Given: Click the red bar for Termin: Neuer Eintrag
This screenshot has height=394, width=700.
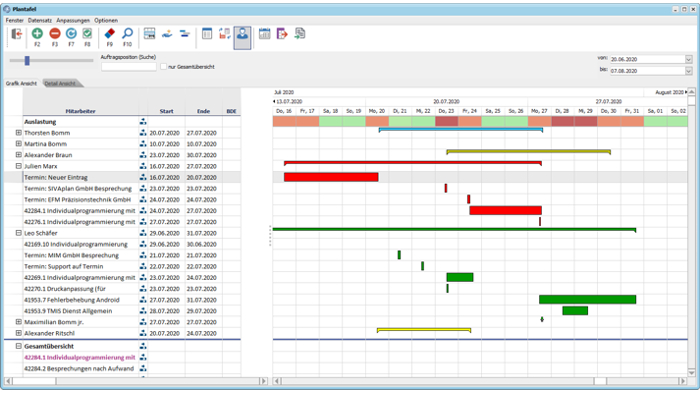Looking at the screenshot, I should pos(331,177).
